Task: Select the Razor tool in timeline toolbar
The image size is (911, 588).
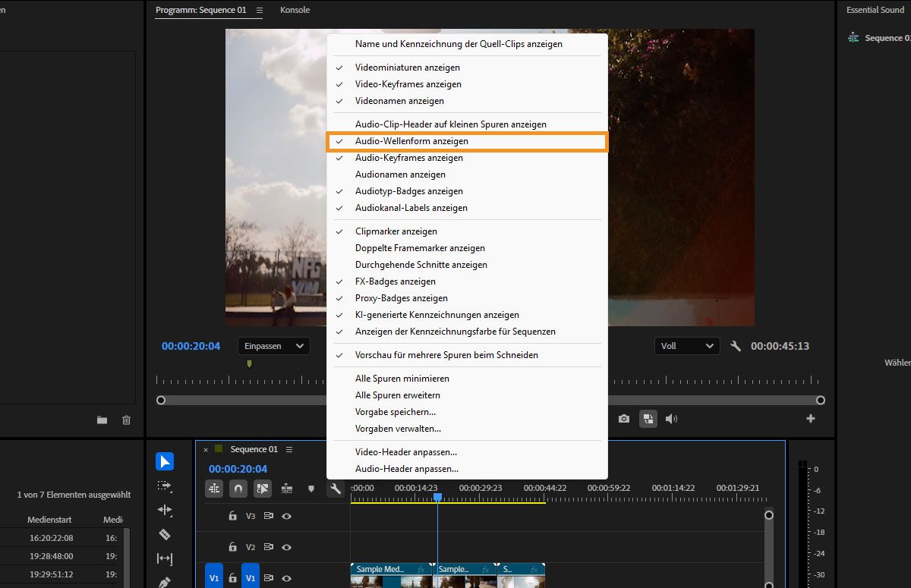Action: pyautogui.click(x=165, y=534)
